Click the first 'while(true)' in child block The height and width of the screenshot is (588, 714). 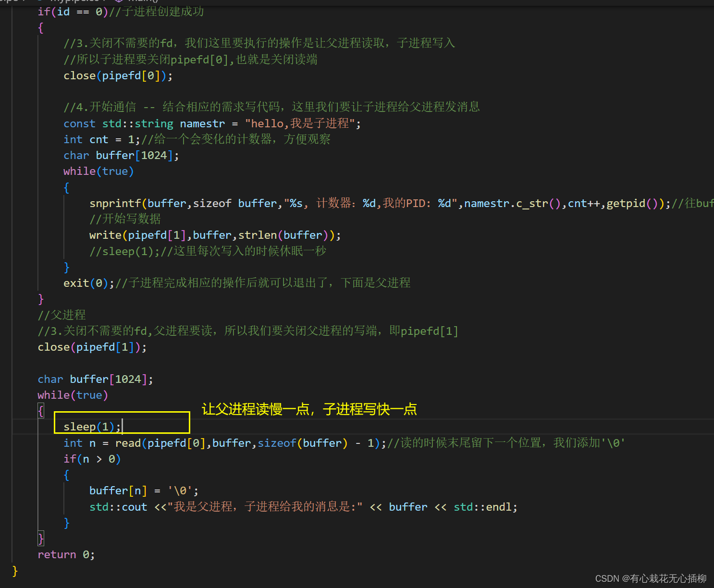(98, 171)
